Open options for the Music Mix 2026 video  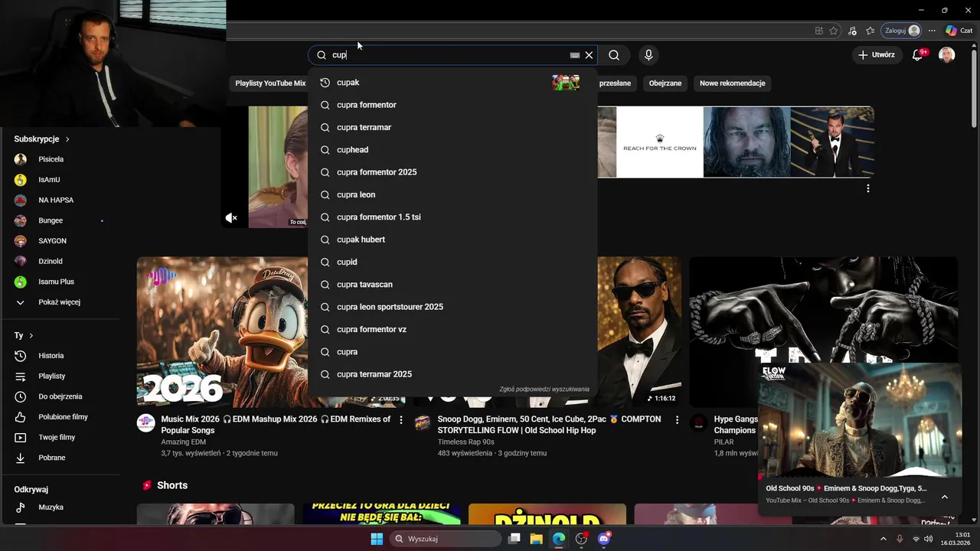tap(400, 420)
